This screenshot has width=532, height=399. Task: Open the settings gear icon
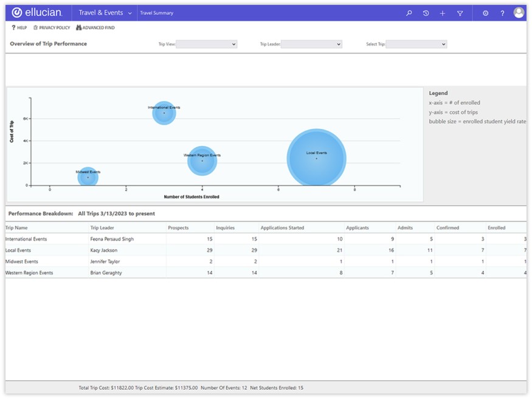click(x=485, y=13)
